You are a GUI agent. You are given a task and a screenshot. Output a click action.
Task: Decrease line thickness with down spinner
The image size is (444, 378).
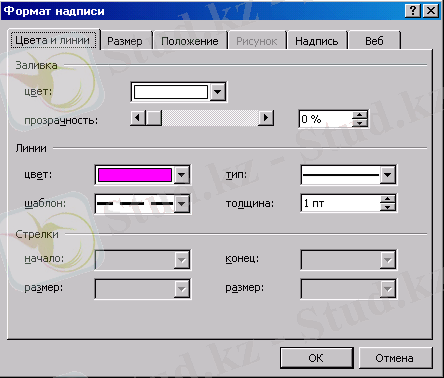(x=387, y=207)
